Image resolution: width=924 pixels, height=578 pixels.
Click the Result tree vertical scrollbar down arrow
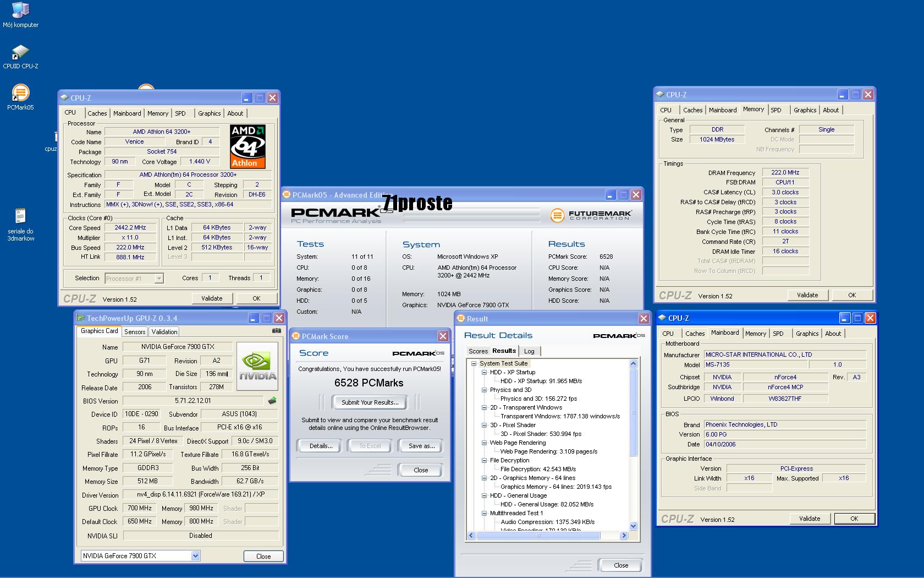point(633,526)
